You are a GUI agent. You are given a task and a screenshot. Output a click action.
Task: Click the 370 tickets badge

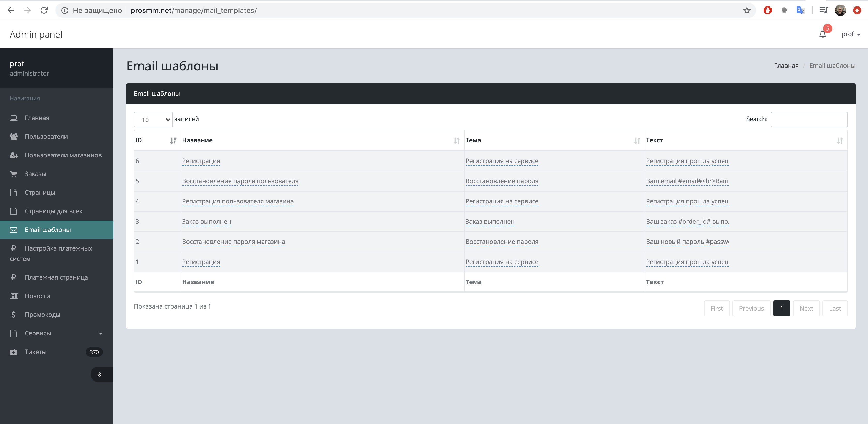pos(94,352)
